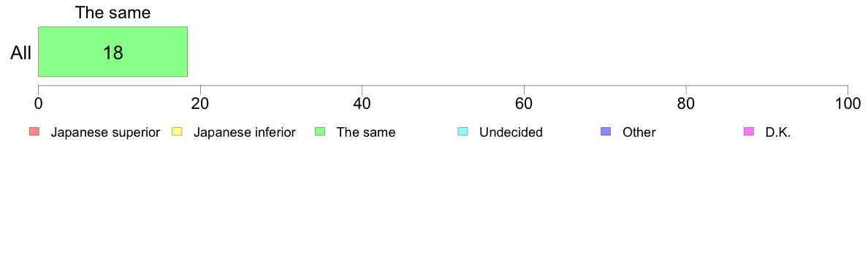Click the 40 axis tick label
The image size is (868, 269).
pyautogui.click(x=362, y=103)
